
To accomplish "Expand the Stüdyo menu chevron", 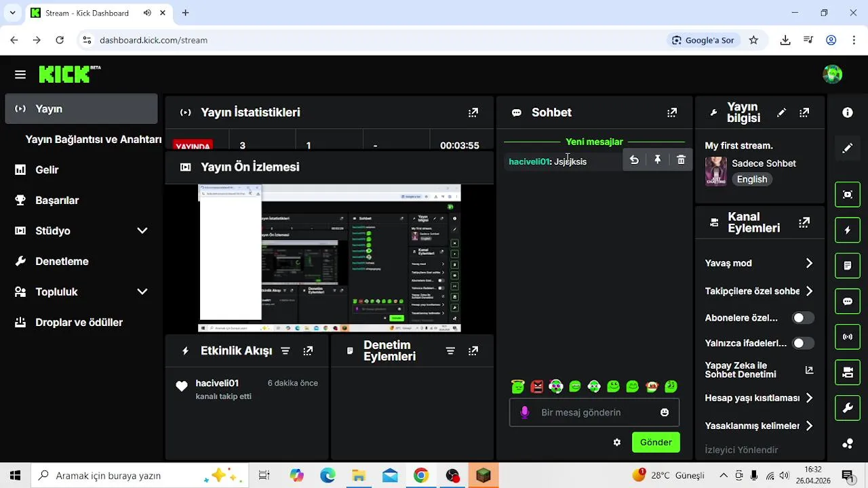I will pos(142,230).
